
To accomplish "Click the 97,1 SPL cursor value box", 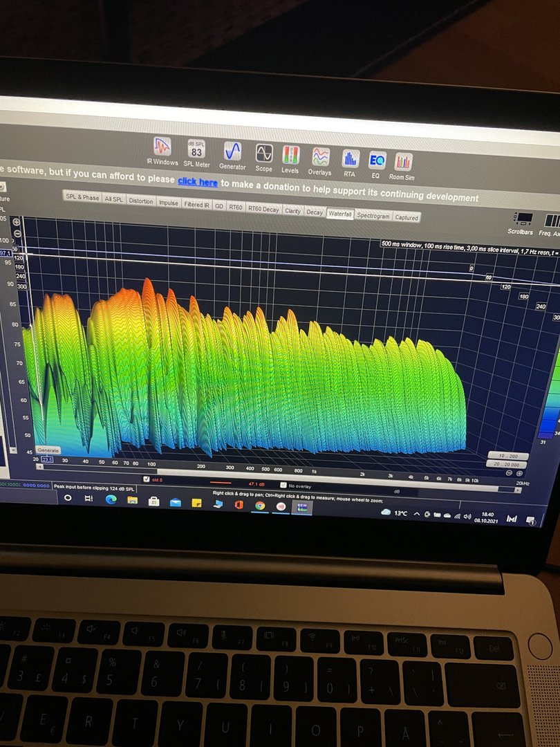I will point(5,252).
